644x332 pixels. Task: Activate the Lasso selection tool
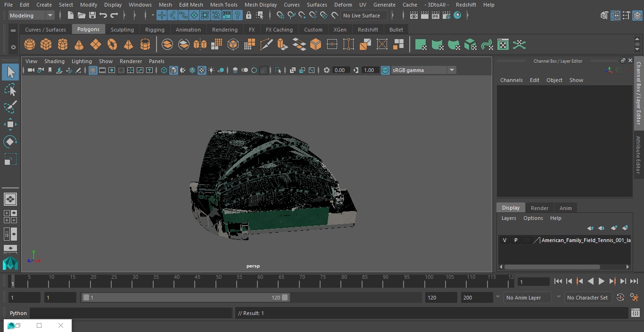(x=10, y=89)
